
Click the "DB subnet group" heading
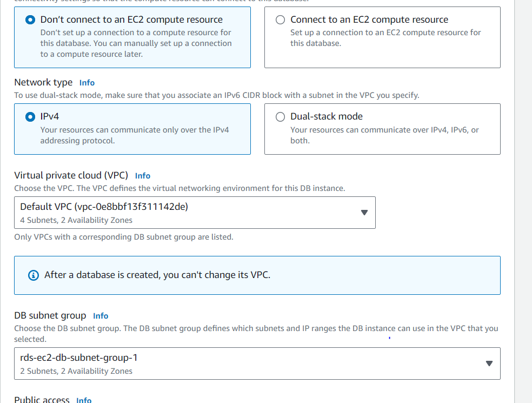[x=50, y=315]
